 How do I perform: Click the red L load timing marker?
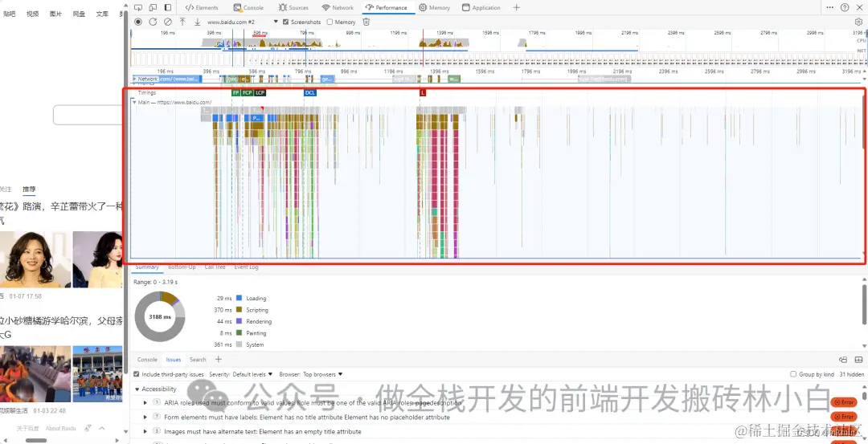[x=423, y=93]
